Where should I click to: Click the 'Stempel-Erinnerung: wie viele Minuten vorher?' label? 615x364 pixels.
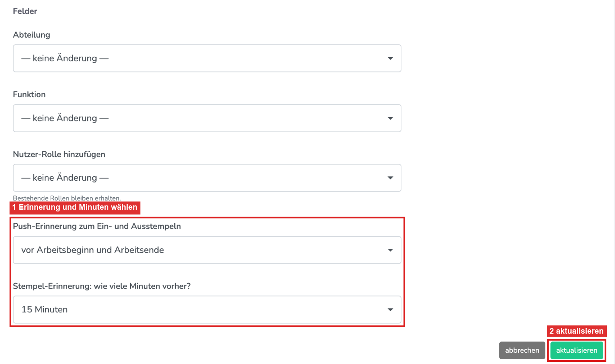(x=102, y=286)
